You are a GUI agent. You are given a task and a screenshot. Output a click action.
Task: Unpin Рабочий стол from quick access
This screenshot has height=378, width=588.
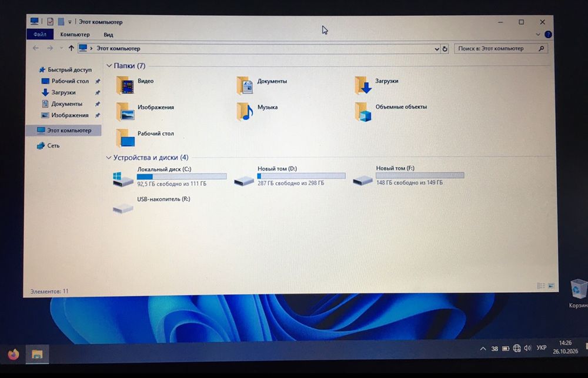tap(98, 81)
